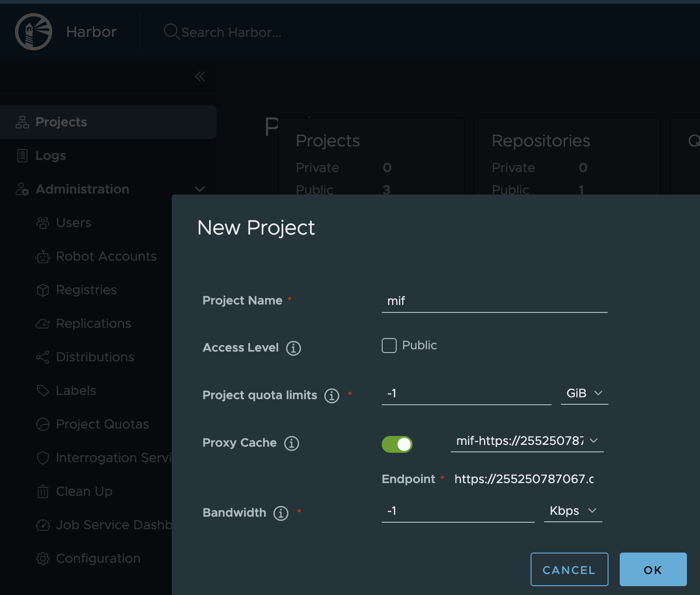Select the Clean Up trash icon

pyautogui.click(x=43, y=491)
